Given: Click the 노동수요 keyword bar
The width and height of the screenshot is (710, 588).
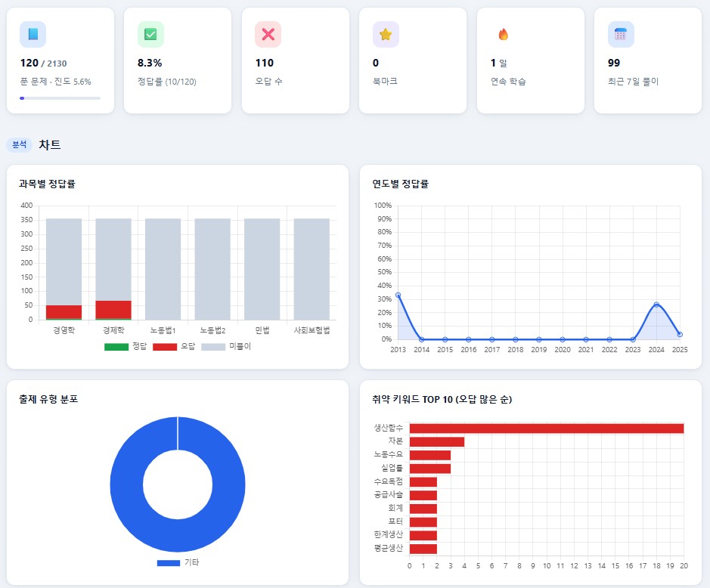Looking at the screenshot, I should 430,455.
